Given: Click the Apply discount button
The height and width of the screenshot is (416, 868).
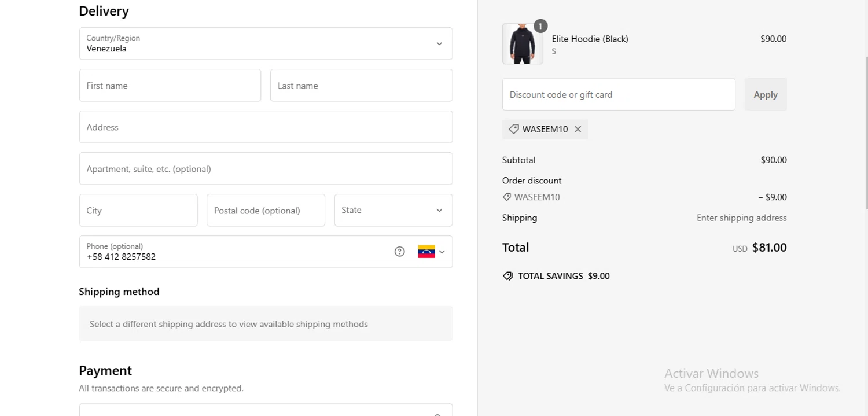Looking at the screenshot, I should click(765, 95).
